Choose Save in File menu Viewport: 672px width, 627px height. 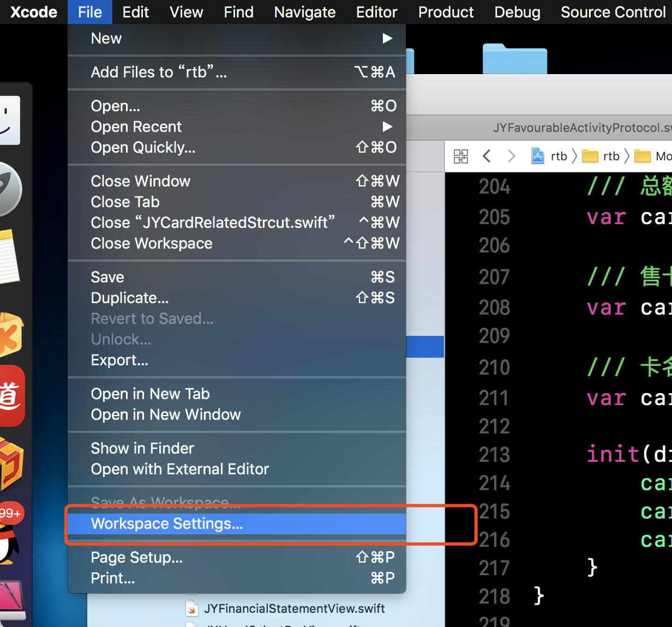click(237, 277)
